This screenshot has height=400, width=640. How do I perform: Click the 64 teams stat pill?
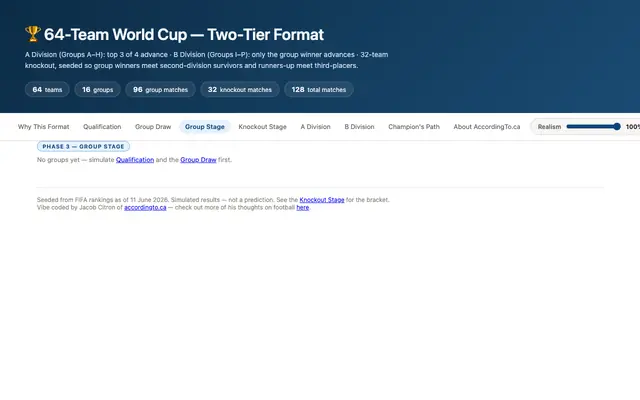click(x=47, y=89)
